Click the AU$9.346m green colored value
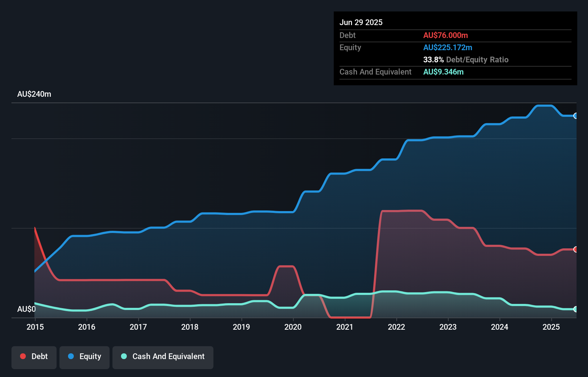The width and height of the screenshot is (588, 377). 444,72
